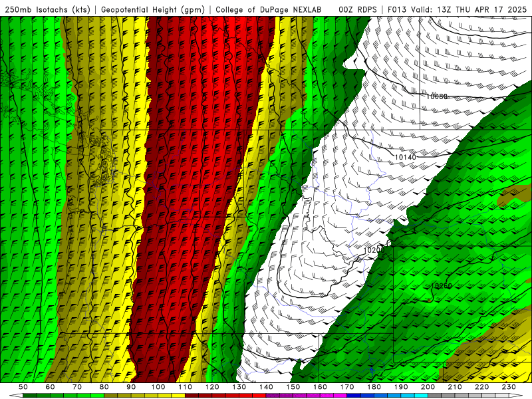The height and width of the screenshot is (399, 532).
Task: Click the 10140 height contour label
Action: click(406, 157)
